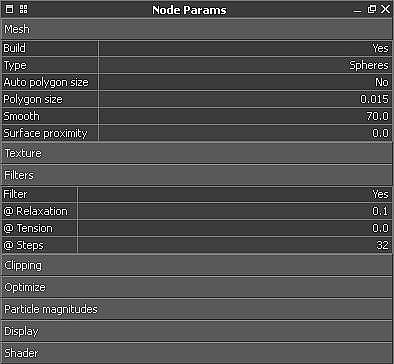Open the Type Spheres dropdown

tap(245, 65)
